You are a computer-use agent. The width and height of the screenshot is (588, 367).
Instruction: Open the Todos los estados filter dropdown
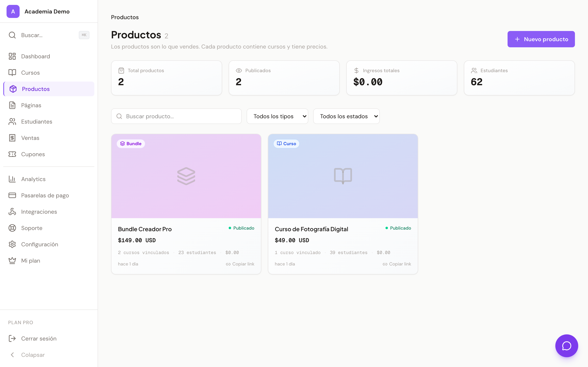tap(346, 116)
